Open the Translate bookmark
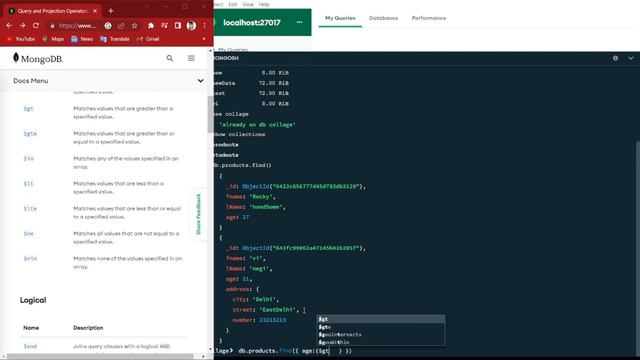 (115, 39)
